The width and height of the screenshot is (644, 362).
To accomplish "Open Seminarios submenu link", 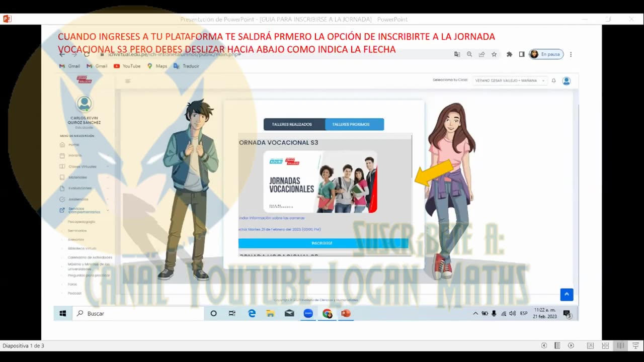I will click(x=77, y=231).
